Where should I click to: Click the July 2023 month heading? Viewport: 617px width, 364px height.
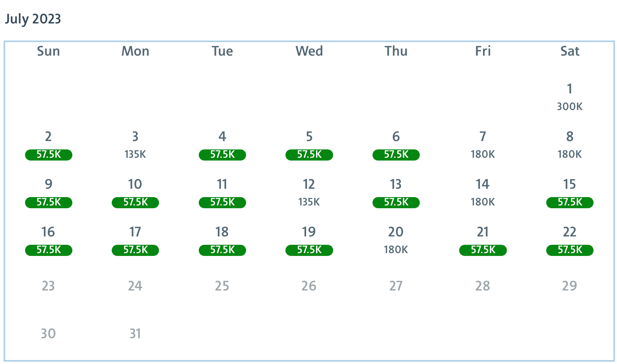tap(33, 19)
